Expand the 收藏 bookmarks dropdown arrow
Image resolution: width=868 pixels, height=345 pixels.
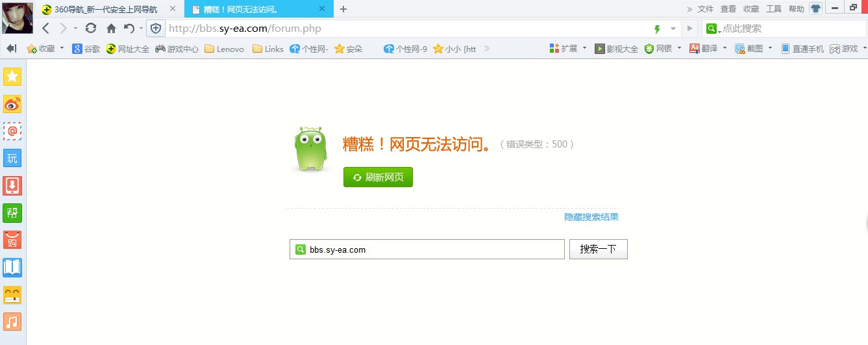pyautogui.click(x=62, y=48)
